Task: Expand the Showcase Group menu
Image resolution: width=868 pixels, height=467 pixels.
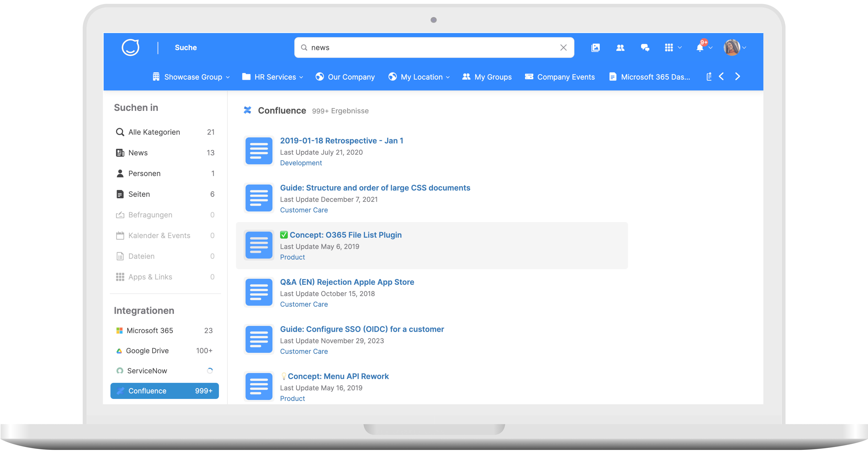Action: [x=191, y=77]
